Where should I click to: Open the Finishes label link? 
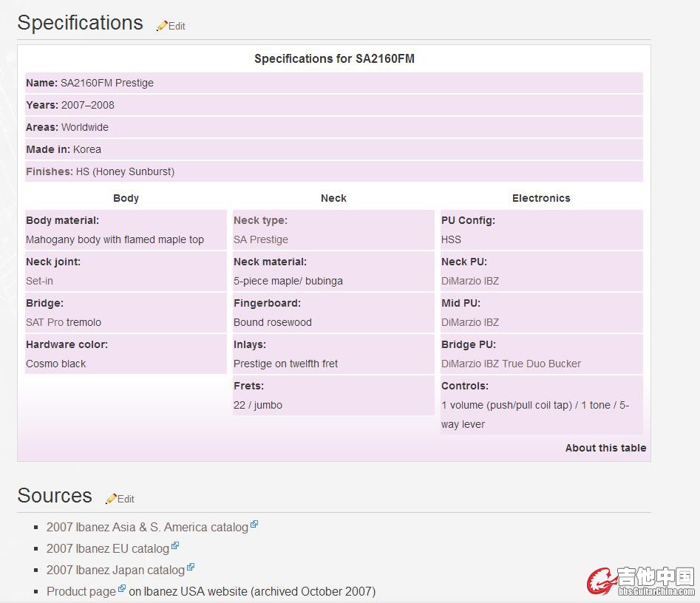coord(49,171)
